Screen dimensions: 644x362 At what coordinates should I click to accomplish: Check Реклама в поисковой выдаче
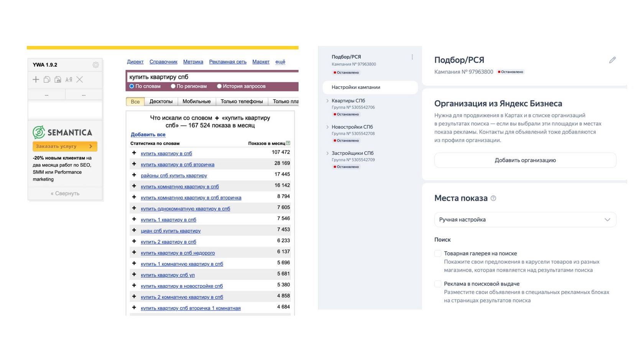pos(438,284)
